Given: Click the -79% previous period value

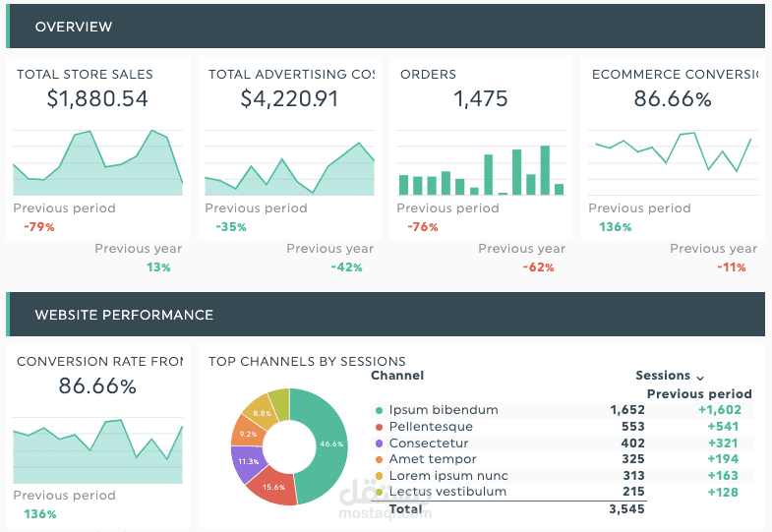Looking at the screenshot, I should [x=39, y=227].
